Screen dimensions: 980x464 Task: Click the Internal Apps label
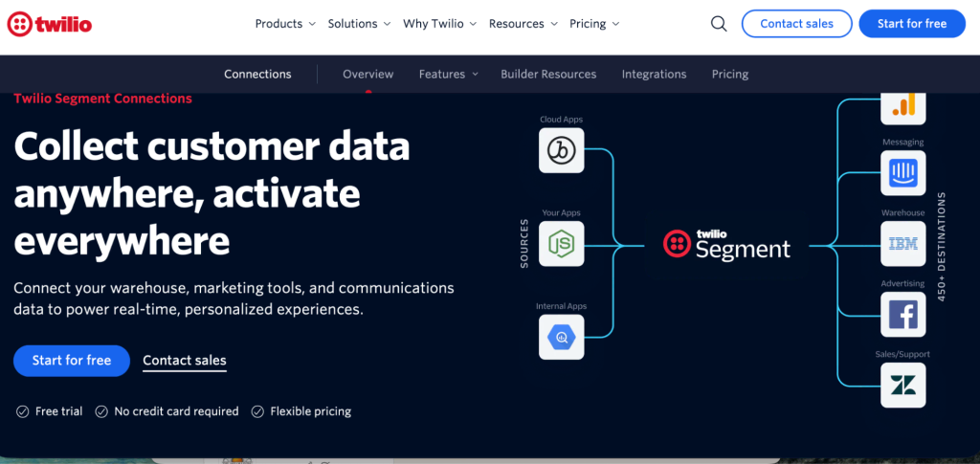click(x=561, y=307)
